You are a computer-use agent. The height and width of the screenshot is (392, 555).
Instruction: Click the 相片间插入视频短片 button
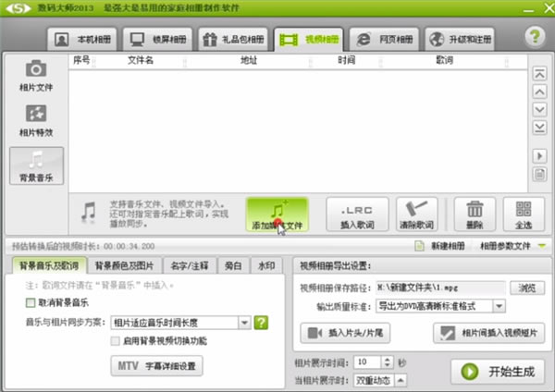click(x=489, y=333)
